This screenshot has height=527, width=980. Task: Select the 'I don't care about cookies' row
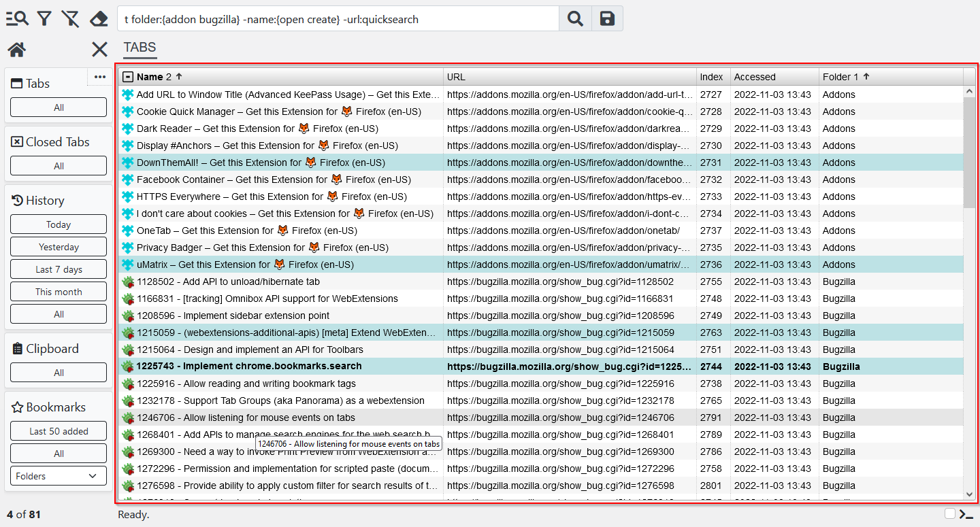541,214
